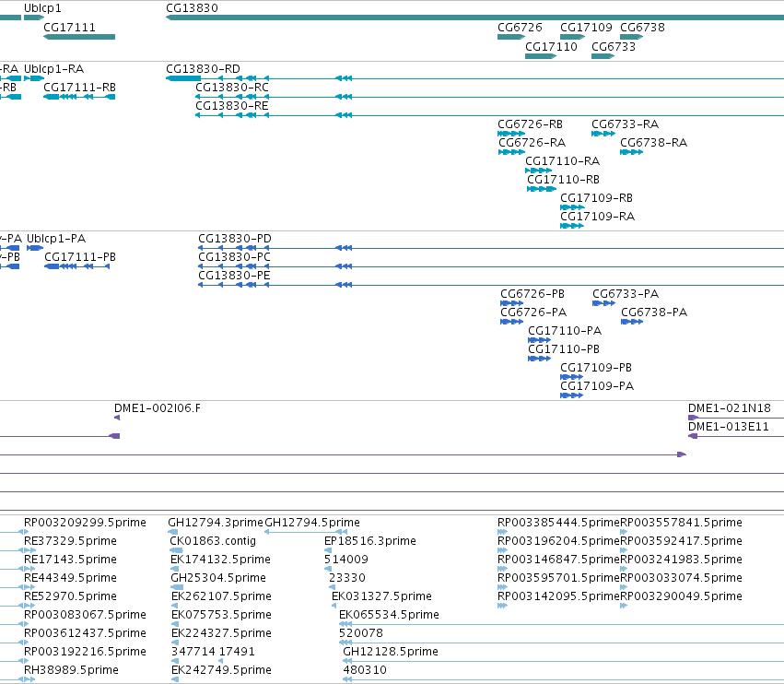Select protein CG6738-PA
Screen dimensions: 784x684
632,322
